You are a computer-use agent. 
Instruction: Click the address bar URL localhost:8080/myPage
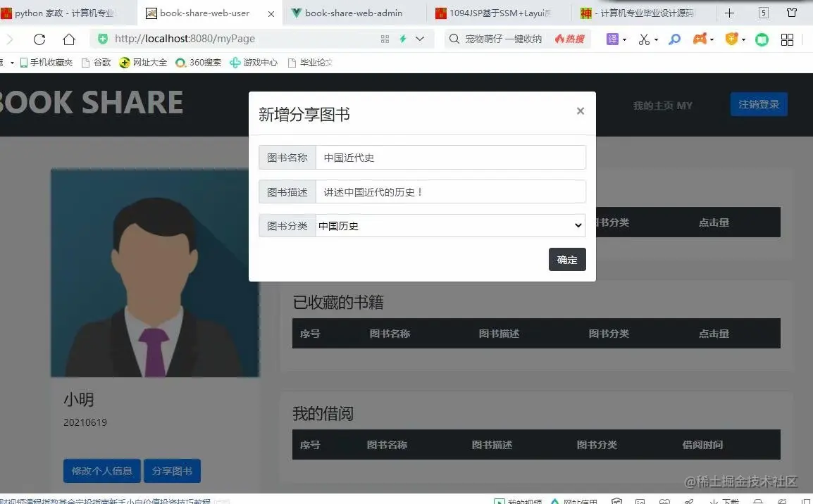click(x=185, y=39)
